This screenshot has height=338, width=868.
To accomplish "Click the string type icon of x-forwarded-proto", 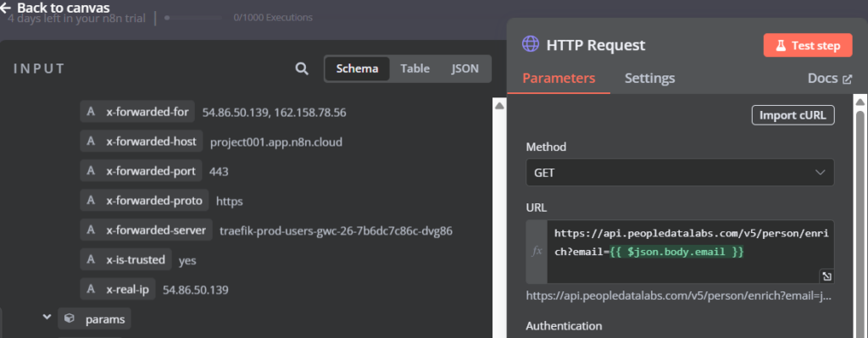I will pyautogui.click(x=91, y=200).
